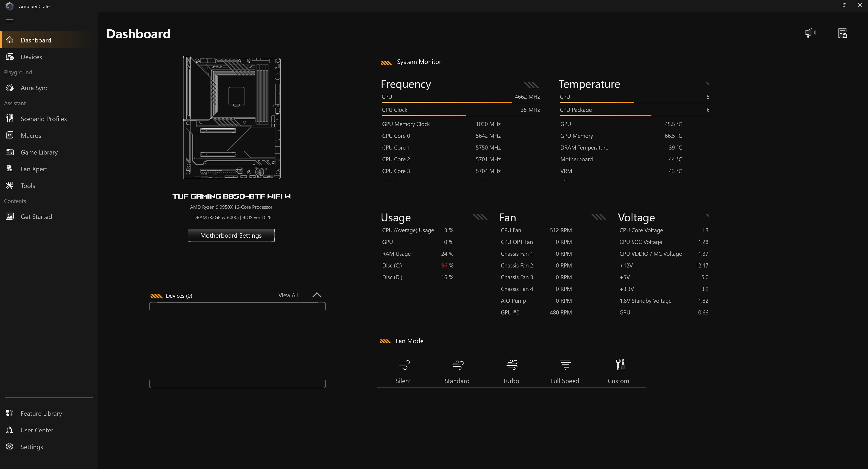Click the CPU Package temperature bar
Image resolution: width=868 pixels, height=469 pixels.
(634, 115)
